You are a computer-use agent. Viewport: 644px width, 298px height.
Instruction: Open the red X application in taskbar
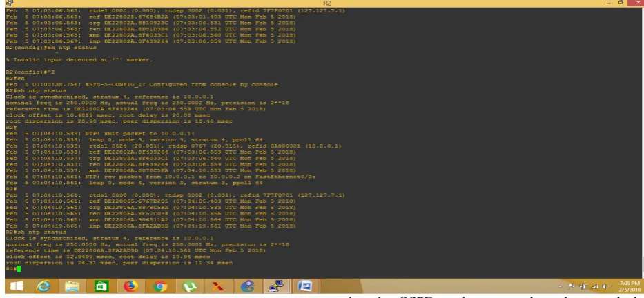[x=218, y=286]
